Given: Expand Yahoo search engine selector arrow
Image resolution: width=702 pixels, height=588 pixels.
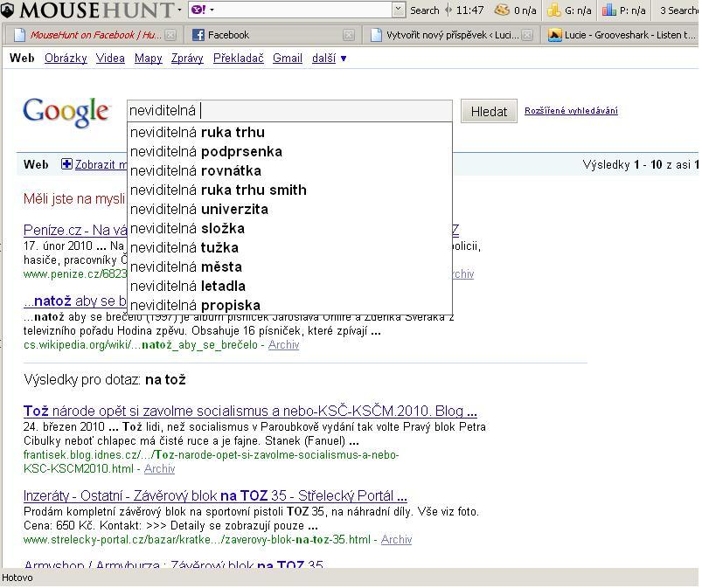Looking at the screenshot, I should click(x=212, y=10).
